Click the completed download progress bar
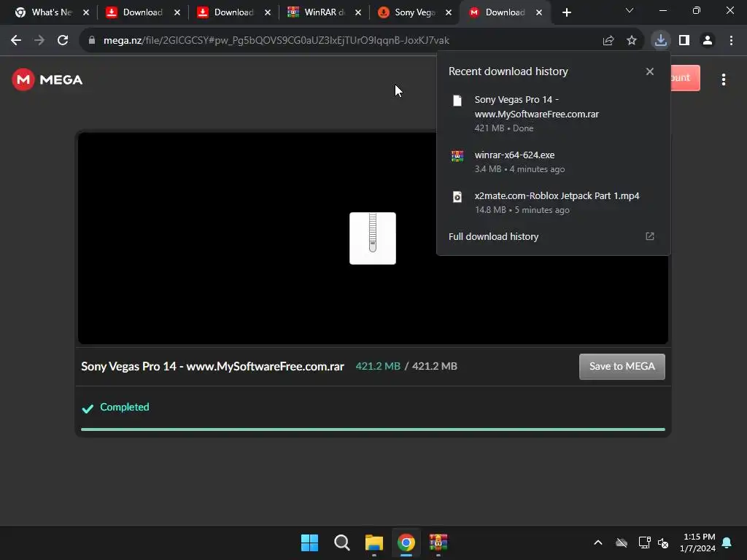 click(373, 429)
